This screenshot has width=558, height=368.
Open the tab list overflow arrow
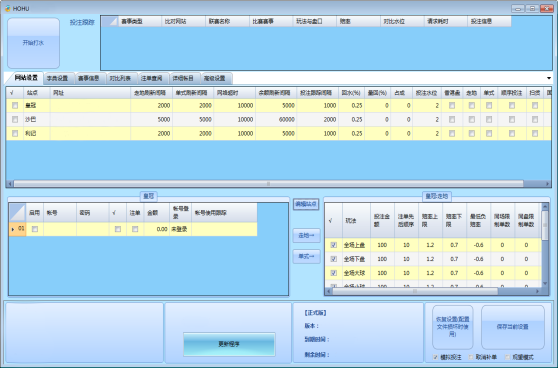(x=549, y=78)
